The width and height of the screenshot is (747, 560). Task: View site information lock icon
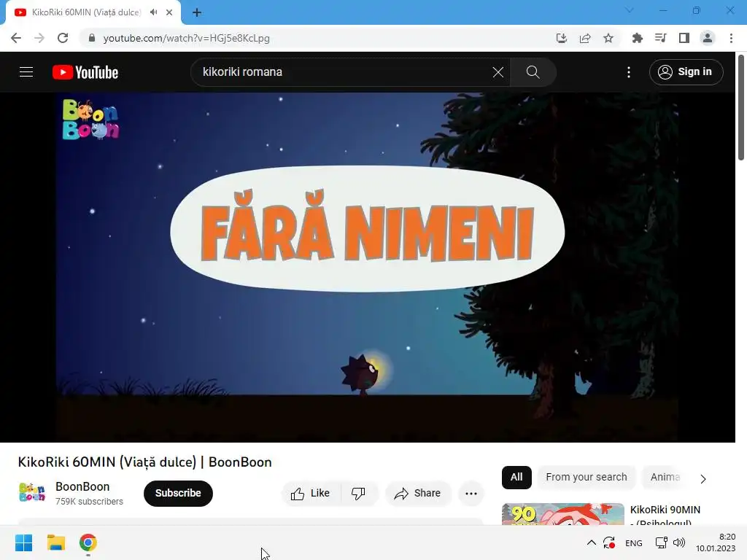(x=92, y=38)
